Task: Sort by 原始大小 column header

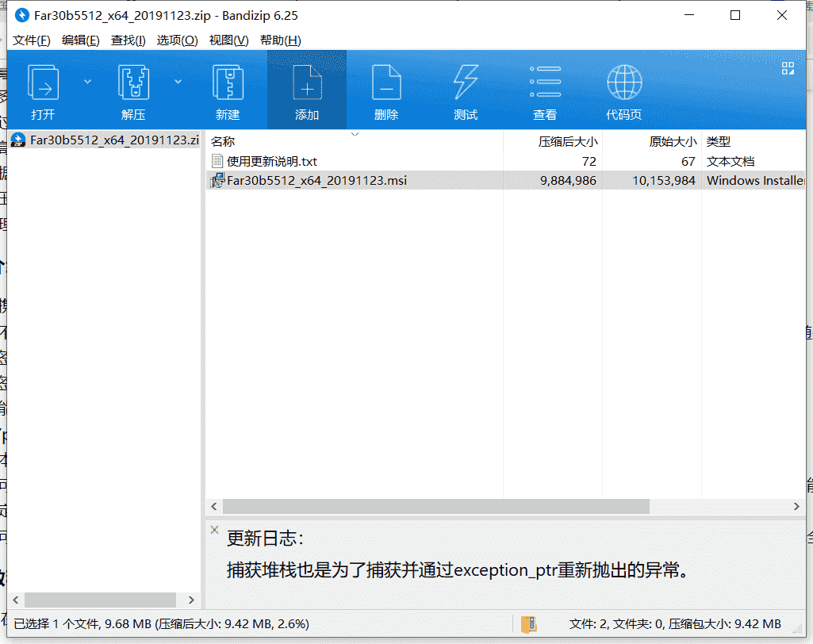Action: pos(652,141)
